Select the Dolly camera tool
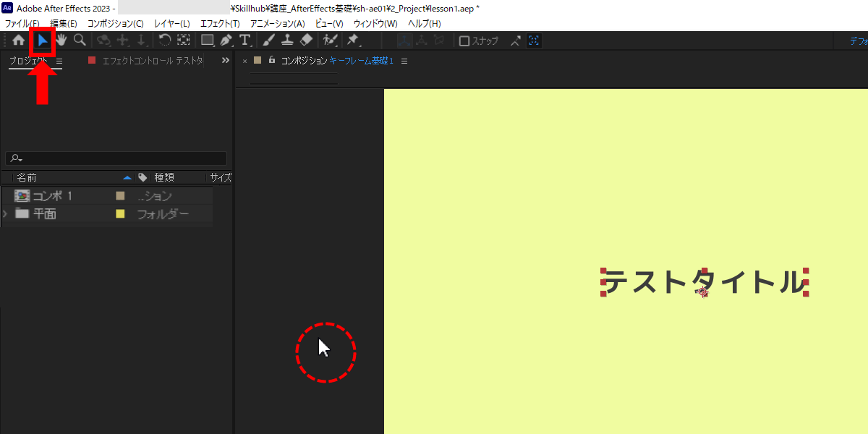868x434 pixels. click(x=141, y=41)
